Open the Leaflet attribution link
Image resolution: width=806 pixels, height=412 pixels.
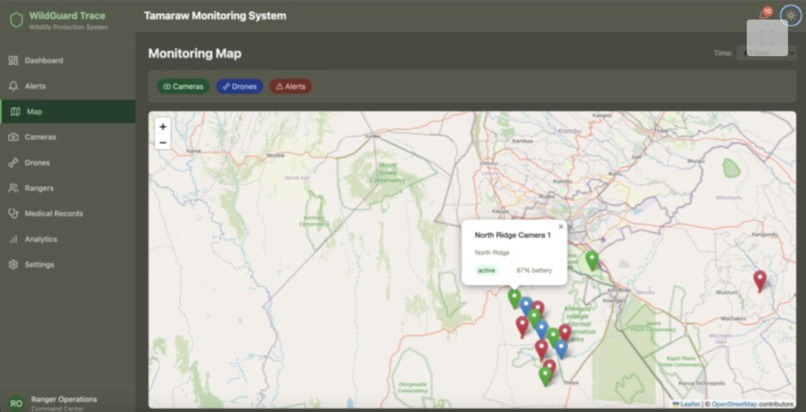click(x=686, y=404)
